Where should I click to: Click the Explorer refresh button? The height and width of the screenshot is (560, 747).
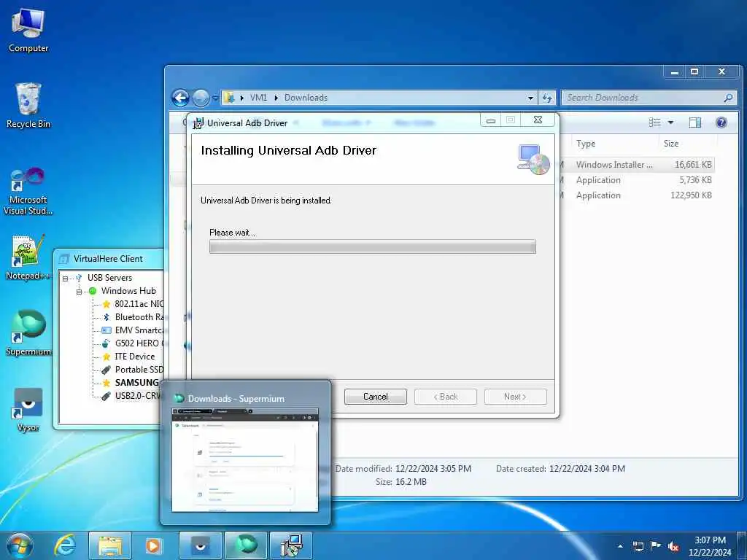547,98
